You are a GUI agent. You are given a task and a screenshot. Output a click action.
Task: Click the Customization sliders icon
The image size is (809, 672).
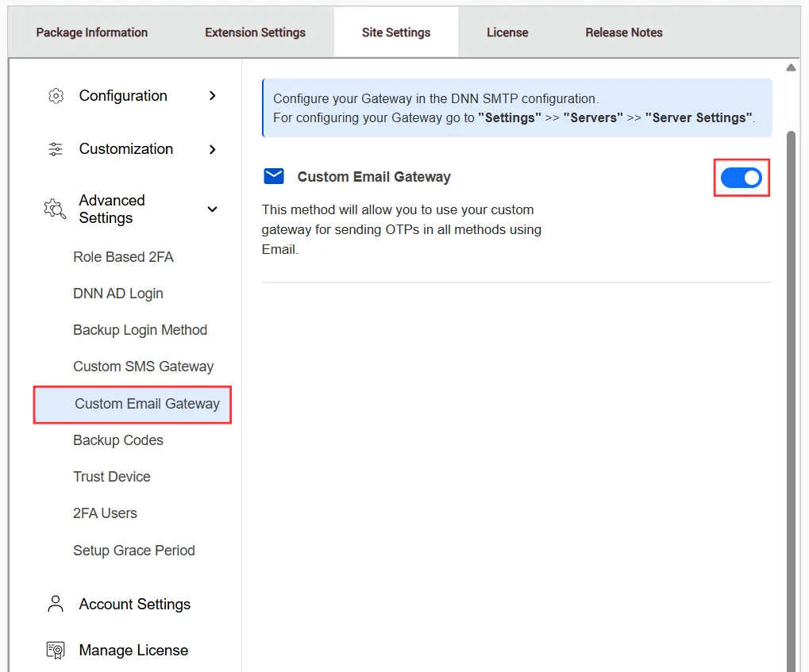pyautogui.click(x=55, y=148)
